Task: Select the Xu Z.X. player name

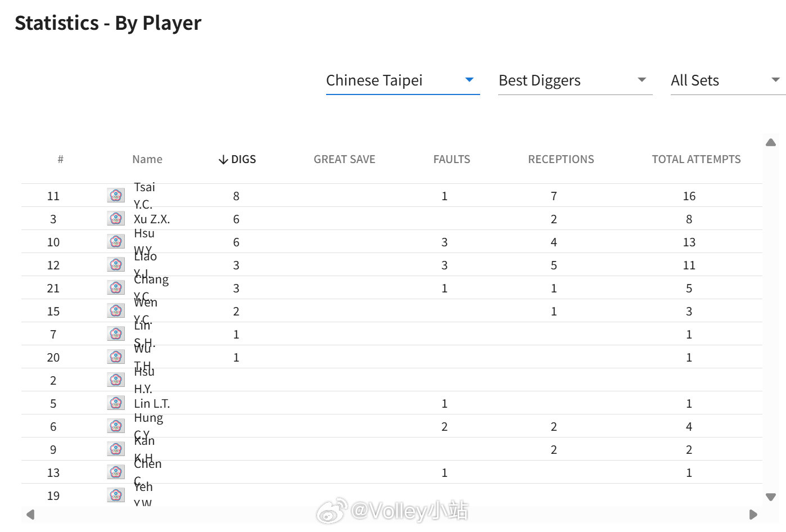Action: click(x=152, y=219)
